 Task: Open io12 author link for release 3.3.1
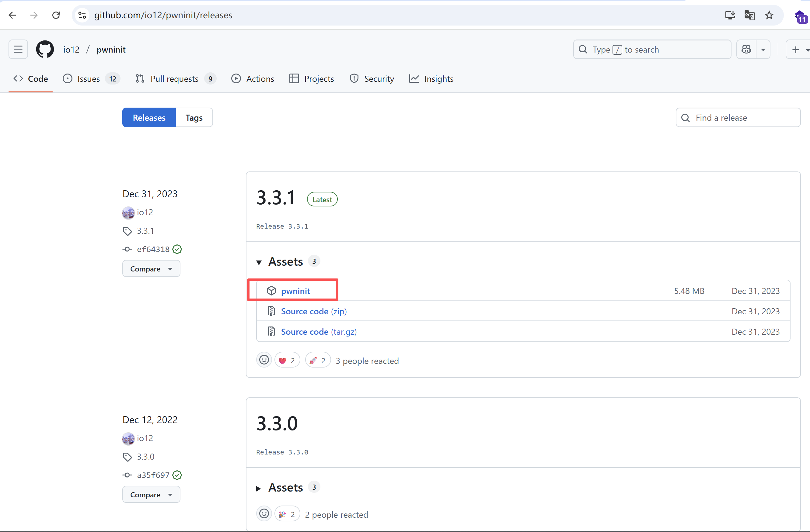coord(145,212)
